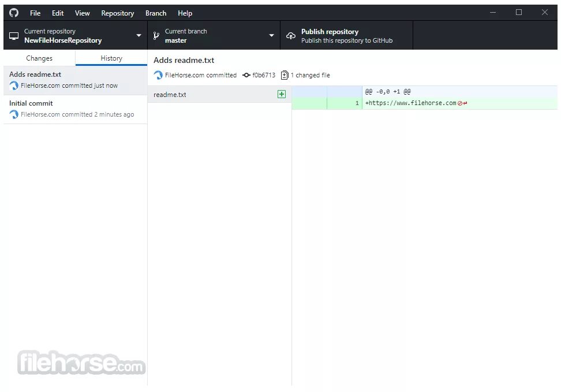
Task: Open the File menu
Action: [35, 13]
